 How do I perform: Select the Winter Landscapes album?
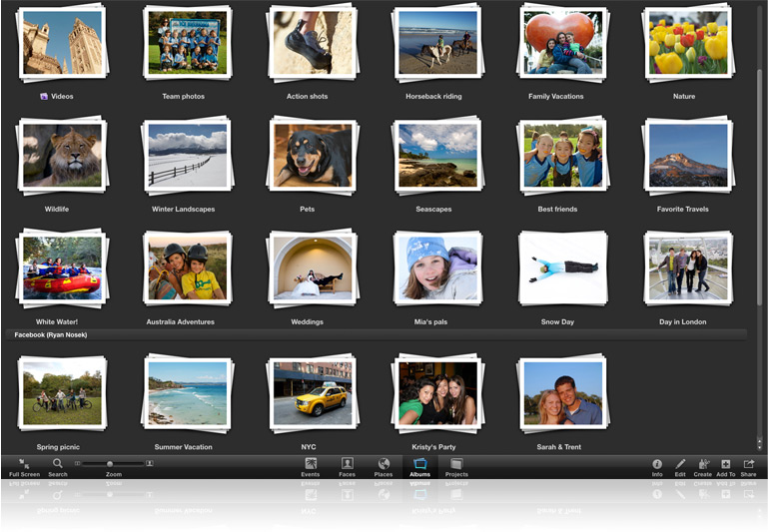[188, 155]
